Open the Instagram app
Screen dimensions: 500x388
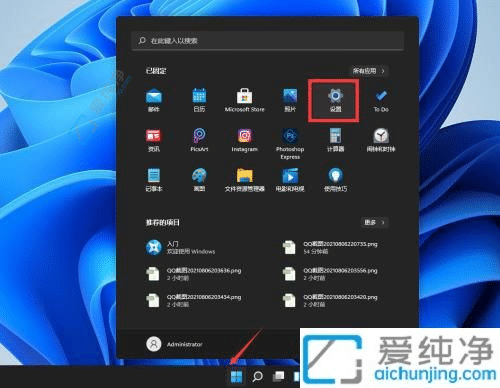tap(244, 140)
